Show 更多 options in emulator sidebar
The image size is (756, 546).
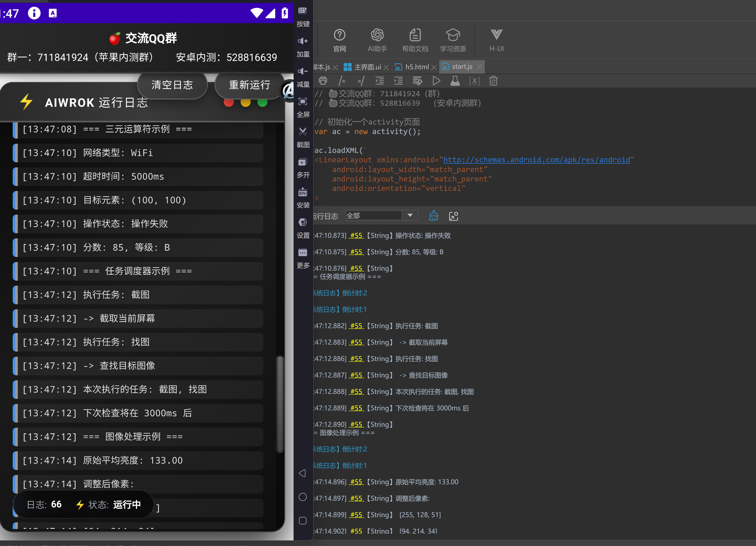(303, 258)
